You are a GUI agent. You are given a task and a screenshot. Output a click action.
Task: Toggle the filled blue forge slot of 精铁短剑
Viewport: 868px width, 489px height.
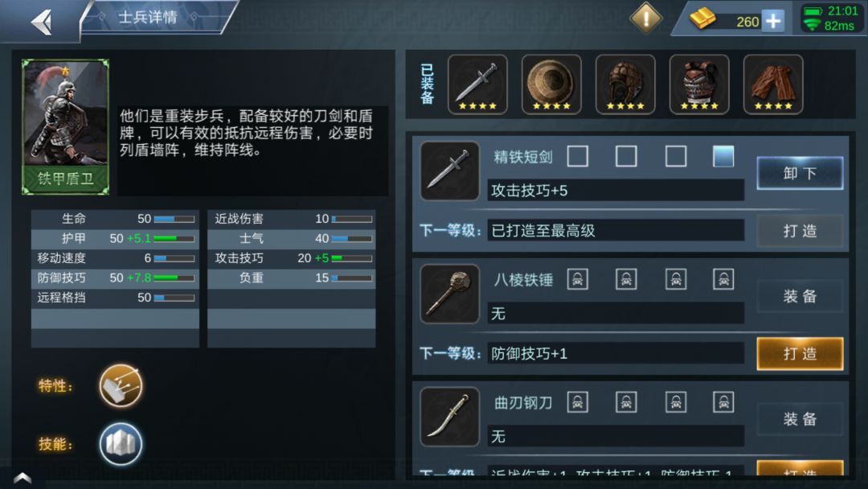(x=723, y=156)
